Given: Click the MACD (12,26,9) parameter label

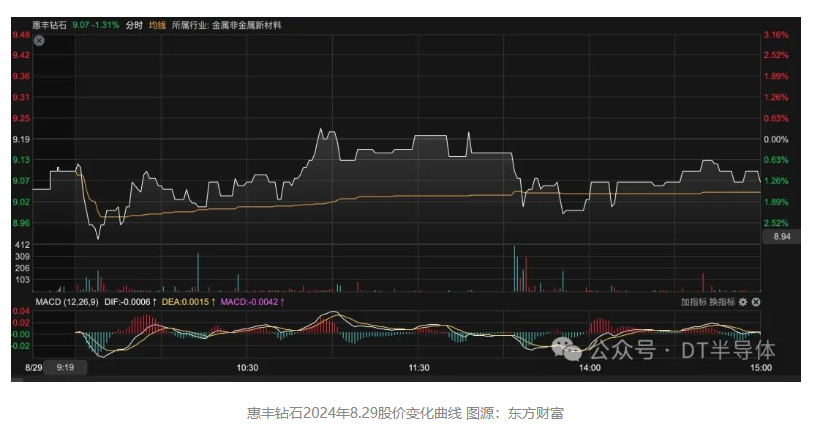Looking at the screenshot, I should pos(66,302).
